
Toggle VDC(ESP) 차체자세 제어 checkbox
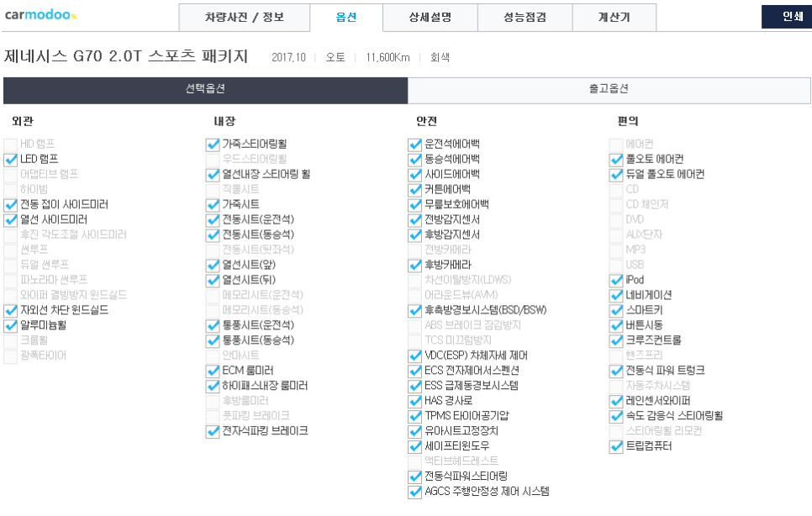tap(414, 356)
